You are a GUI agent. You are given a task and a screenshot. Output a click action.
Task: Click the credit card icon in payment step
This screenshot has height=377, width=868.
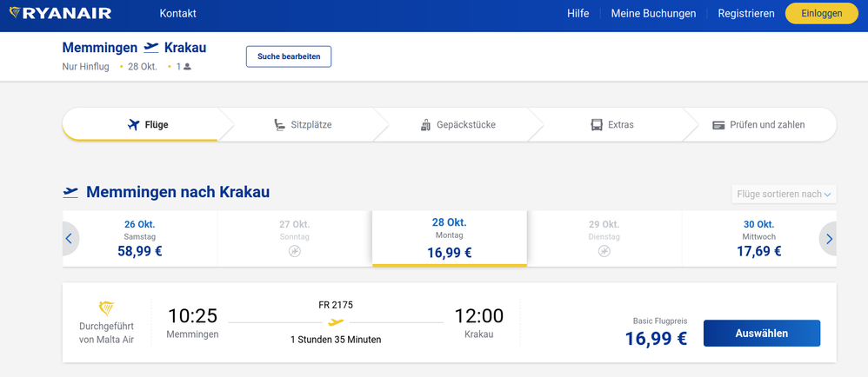click(718, 125)
